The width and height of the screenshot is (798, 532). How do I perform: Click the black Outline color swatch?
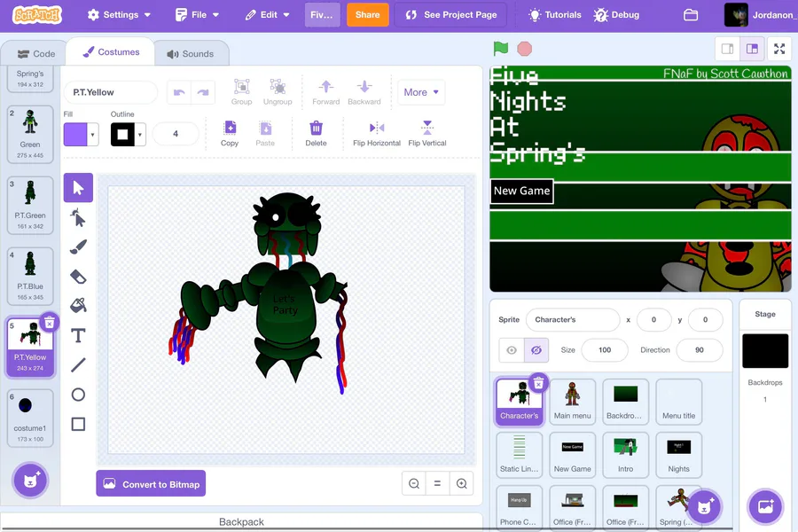click(122, 135)
